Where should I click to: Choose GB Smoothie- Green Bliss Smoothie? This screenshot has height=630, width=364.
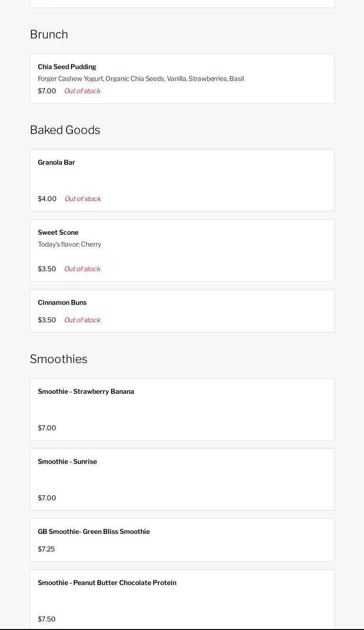[x=94, y=532]
